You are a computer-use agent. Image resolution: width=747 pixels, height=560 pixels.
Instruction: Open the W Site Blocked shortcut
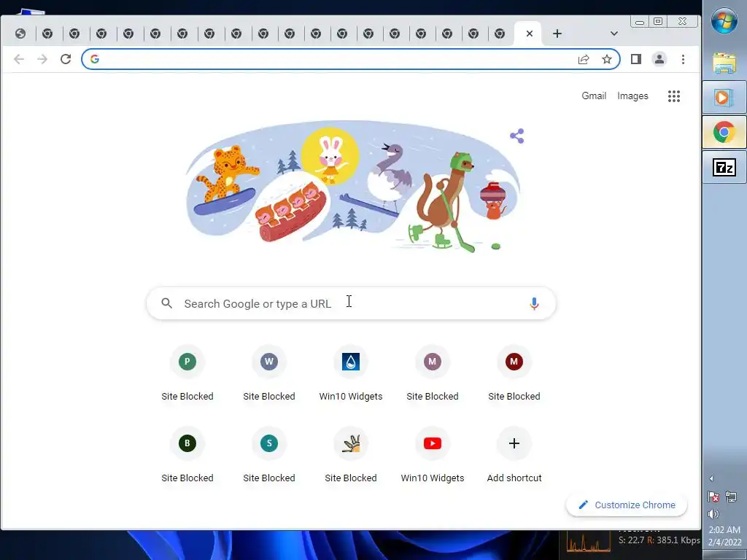[x=268, y=374]
